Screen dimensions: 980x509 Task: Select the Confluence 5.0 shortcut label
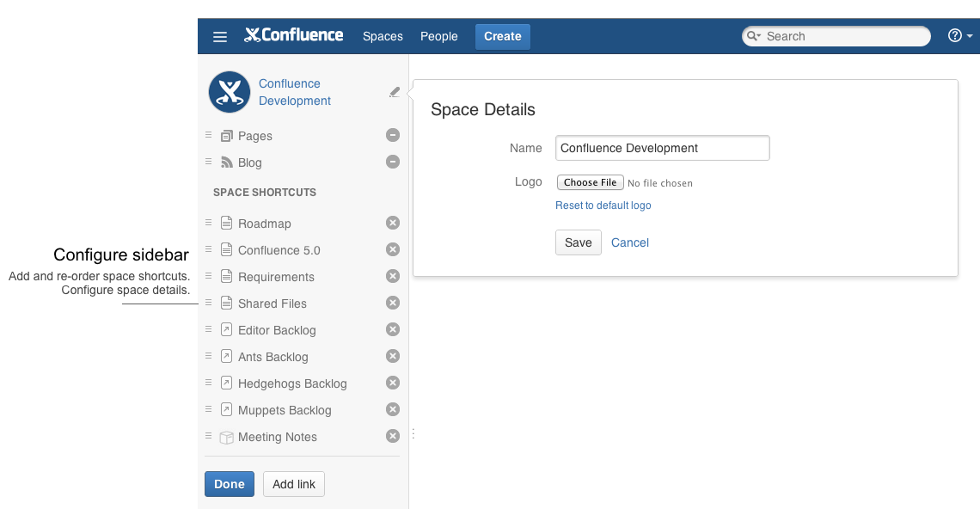pos(279,250)
